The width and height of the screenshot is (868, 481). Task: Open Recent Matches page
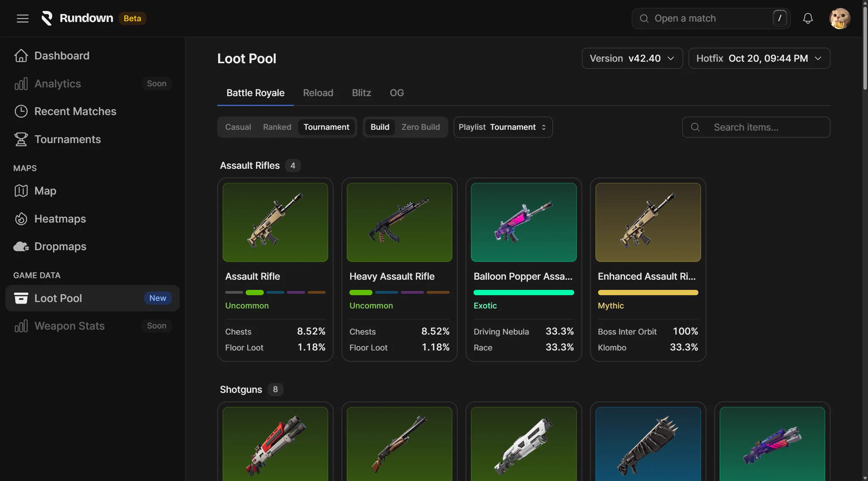(x=92, y=111)
